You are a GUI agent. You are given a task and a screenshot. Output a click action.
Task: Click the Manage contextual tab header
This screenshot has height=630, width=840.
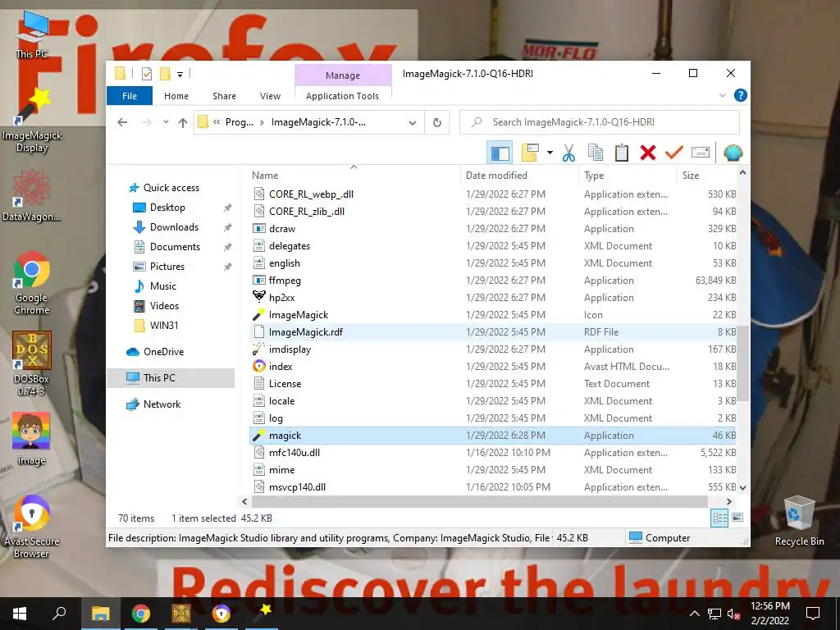click(x=343, y=75)
